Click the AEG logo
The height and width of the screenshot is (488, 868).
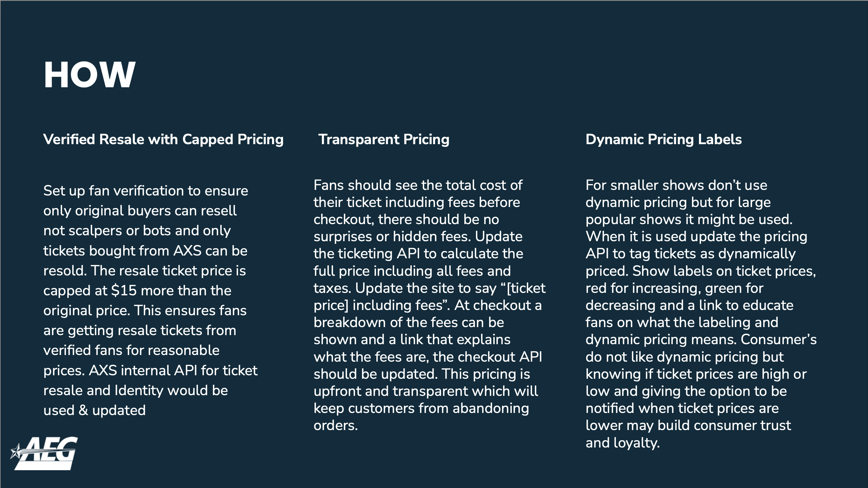(x=44, y=453)
